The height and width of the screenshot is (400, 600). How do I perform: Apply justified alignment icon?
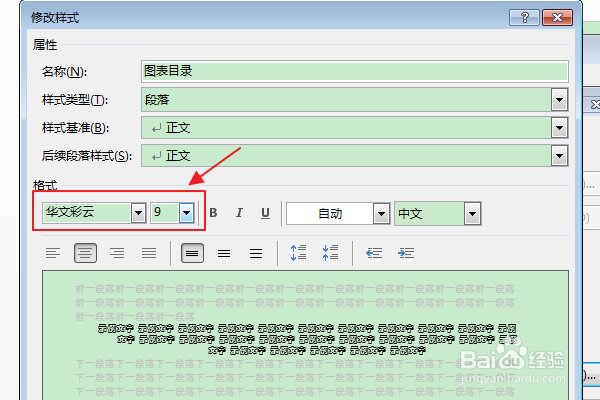(149, 253)
